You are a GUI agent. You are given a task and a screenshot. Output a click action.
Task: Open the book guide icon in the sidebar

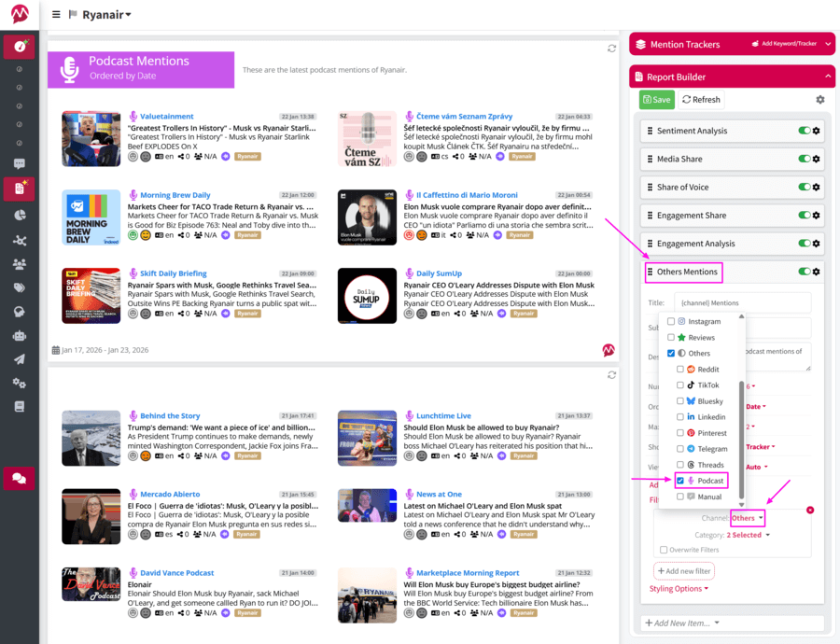click(20, 406)
